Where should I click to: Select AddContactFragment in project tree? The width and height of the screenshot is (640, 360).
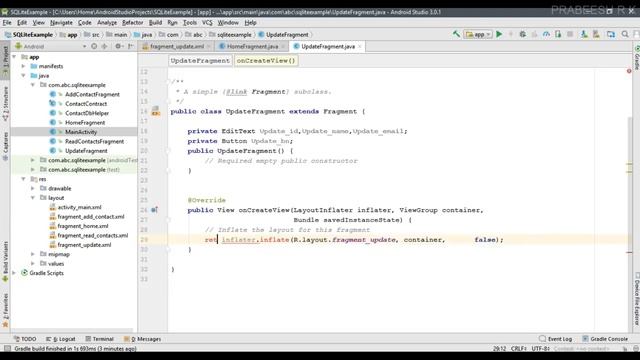[92, 94]
